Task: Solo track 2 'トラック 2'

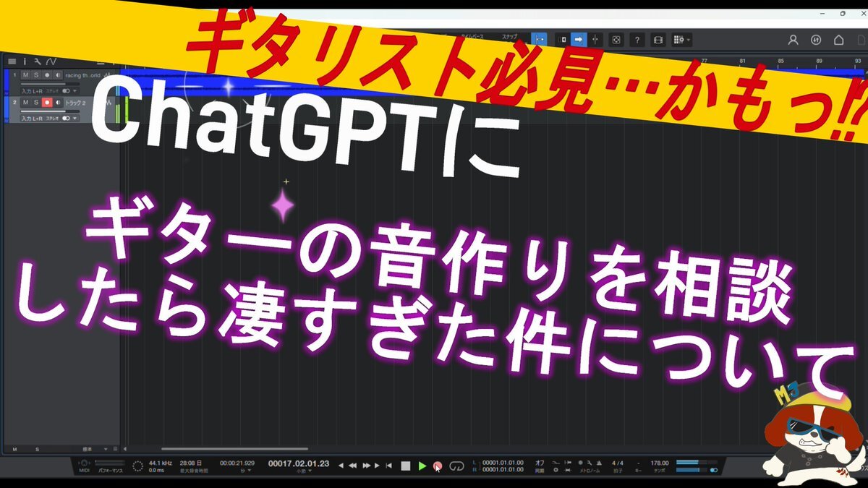Action: coord(36,102)
